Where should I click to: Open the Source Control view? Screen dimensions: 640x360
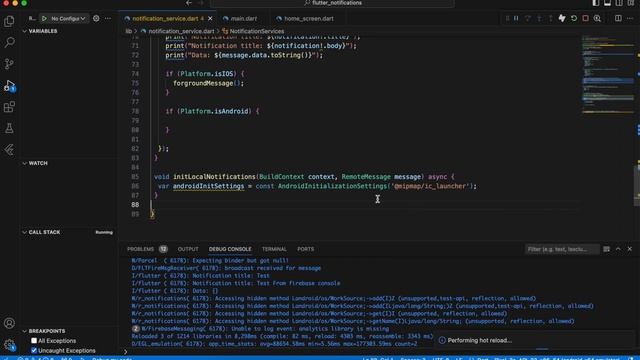tap(9, 64)
